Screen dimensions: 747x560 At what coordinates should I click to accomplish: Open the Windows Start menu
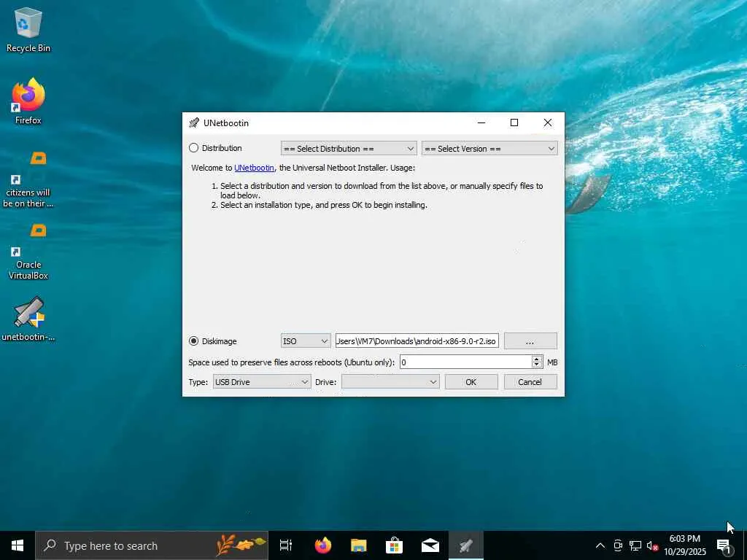(18, 545)
